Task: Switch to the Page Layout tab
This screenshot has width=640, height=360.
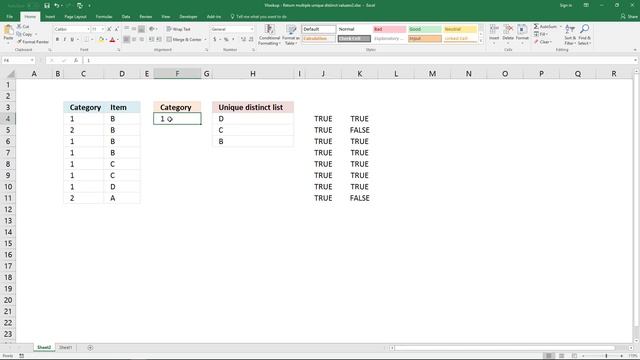Action: coord(76,17)
